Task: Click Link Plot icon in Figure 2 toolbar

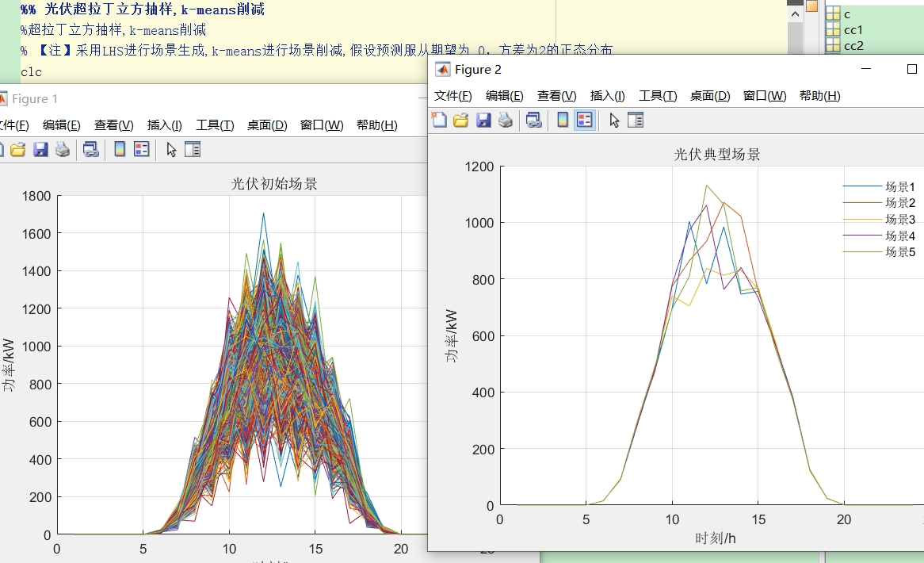Action: pyautogui.click(x=534, y=121)
